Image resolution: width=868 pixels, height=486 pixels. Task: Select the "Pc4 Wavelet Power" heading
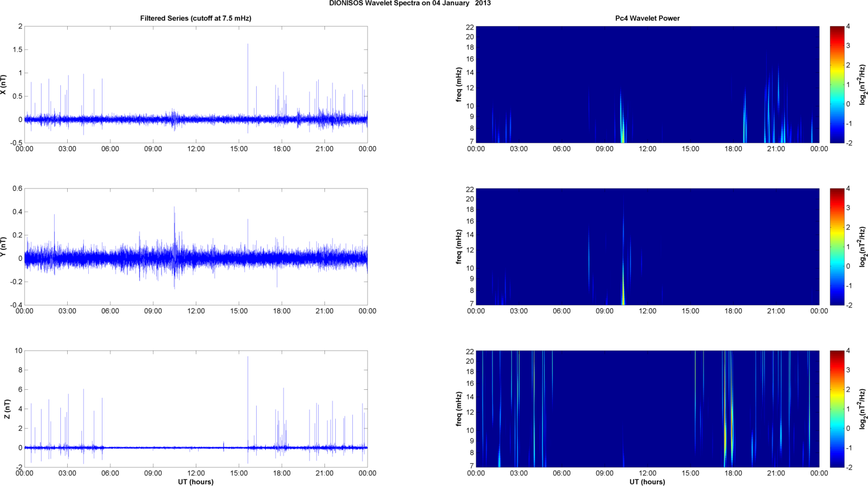647,18
